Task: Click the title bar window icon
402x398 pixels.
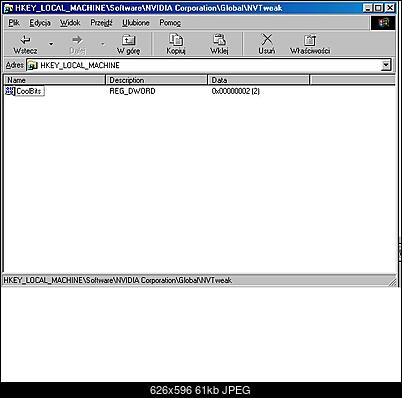Action: [9, 8]
